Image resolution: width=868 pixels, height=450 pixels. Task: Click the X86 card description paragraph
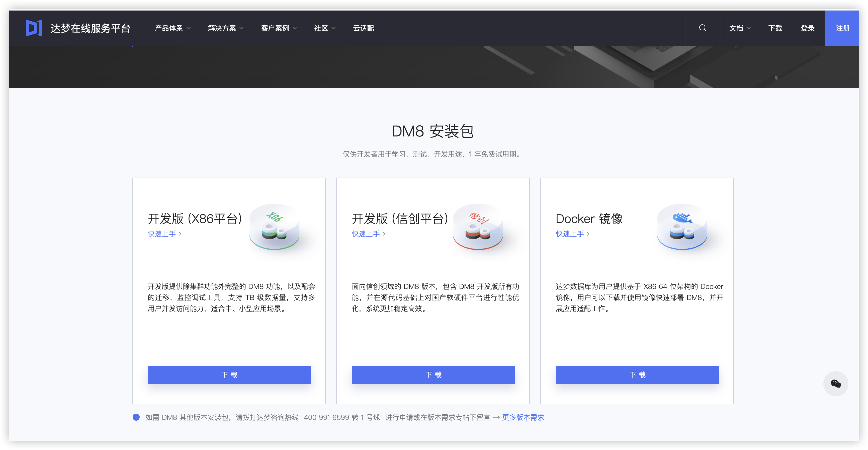(231, 297)
